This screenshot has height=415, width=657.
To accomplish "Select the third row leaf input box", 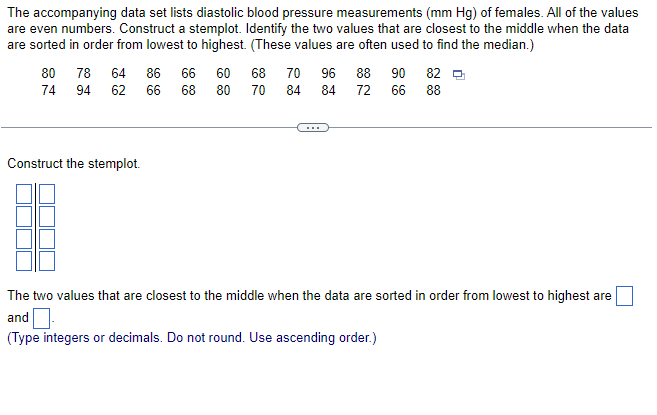I will point(47,239).
